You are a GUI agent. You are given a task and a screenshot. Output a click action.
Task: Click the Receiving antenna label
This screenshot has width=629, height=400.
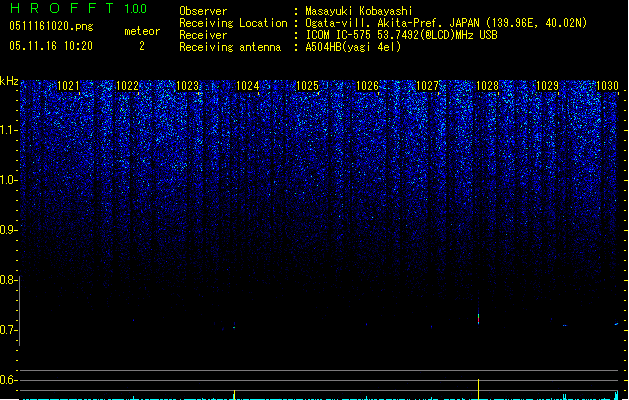(x=230, y=47)
